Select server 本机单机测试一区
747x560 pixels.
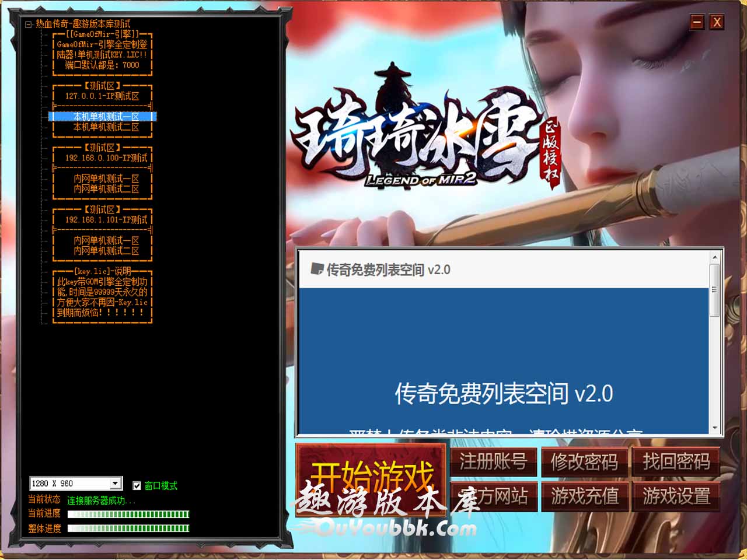[106, 117]
